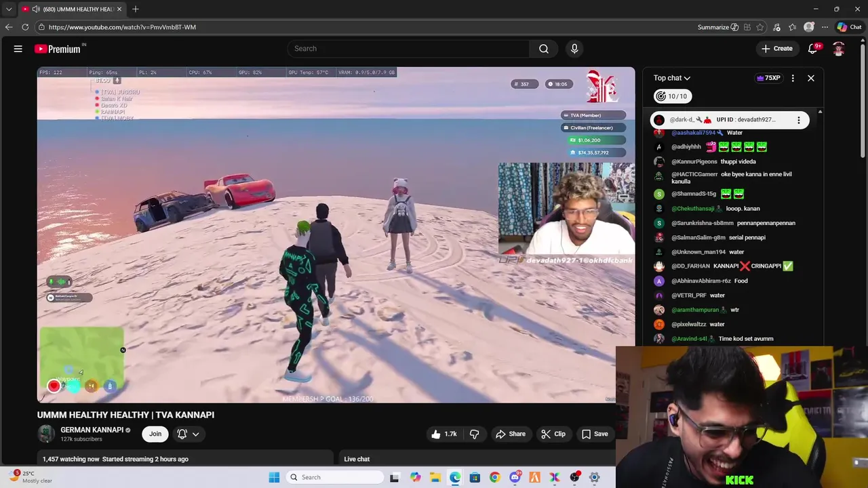
Task: Open Edge settings and more ellipsis
Action: [x=825, y=27]
